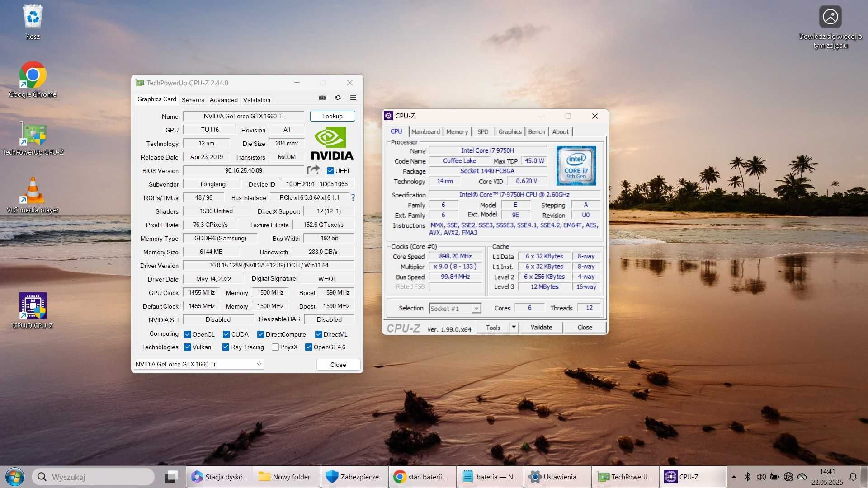Open TechPowerUp GPU-Z desktop shortcut
The image size is (868, 488).
[x=33, y=138]
